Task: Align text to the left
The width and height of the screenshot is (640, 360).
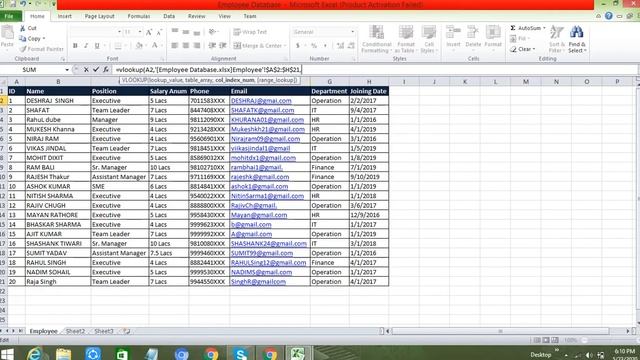Action: 175,46
